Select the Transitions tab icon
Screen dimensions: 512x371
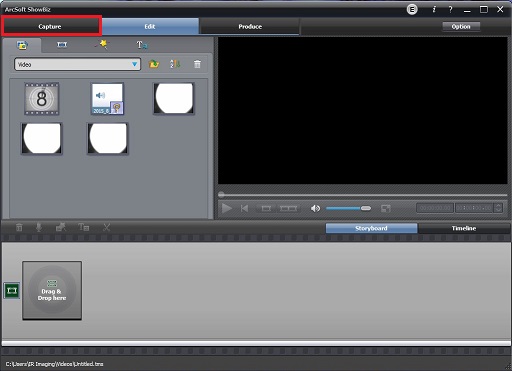[62, 45]
